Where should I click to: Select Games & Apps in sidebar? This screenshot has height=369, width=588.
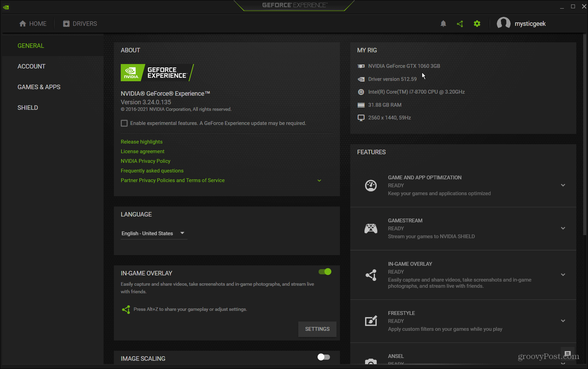(x=39, y=87)
